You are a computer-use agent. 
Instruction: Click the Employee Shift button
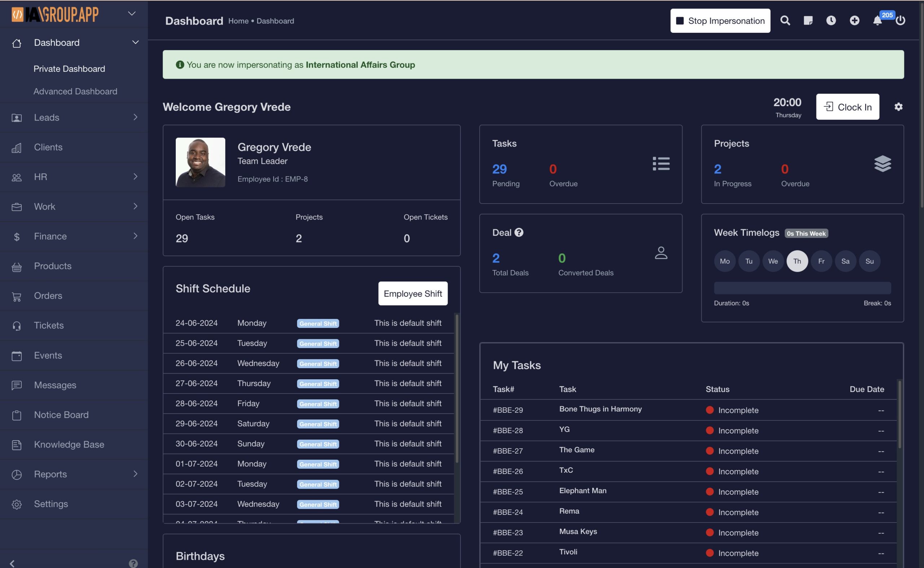413,293
